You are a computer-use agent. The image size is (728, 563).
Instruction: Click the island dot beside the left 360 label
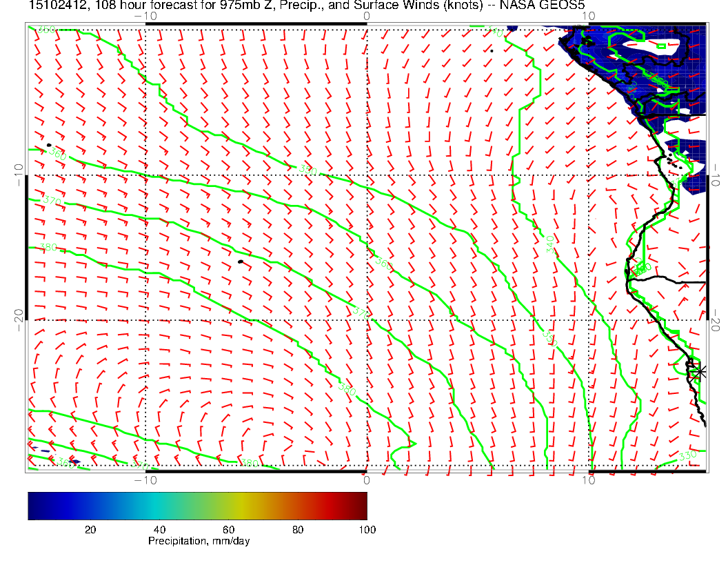point(49,146)
